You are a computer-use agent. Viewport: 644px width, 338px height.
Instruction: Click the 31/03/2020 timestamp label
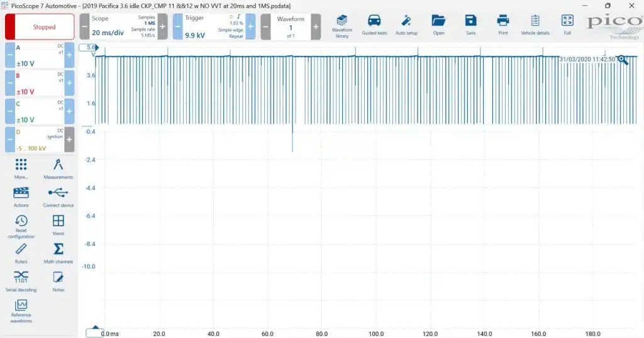pos(587,60)
